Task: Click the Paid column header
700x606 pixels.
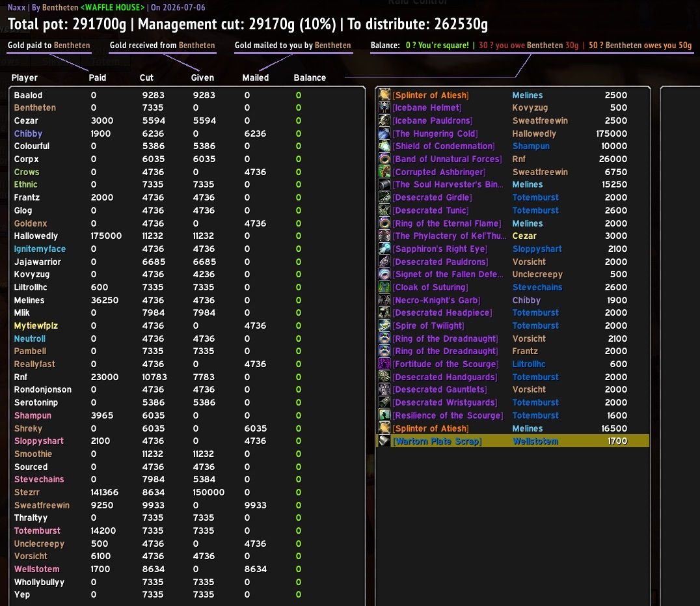Action: 98,77
